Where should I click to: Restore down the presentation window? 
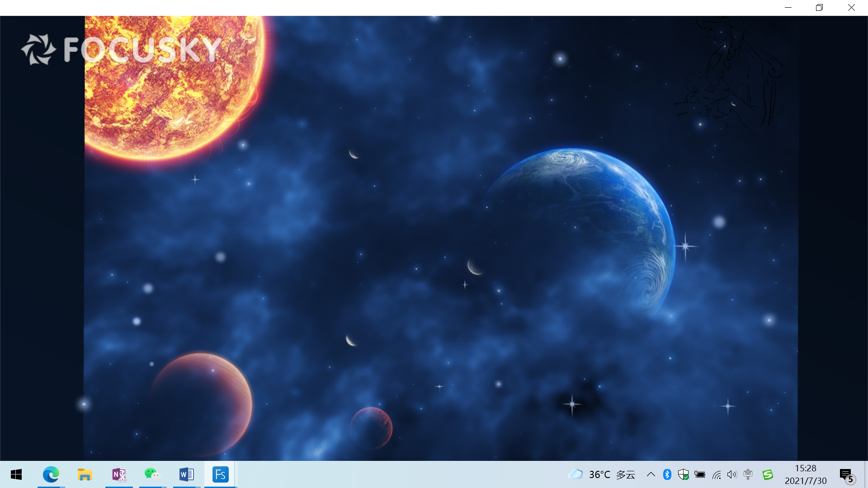pyautogui.click(x=819, y=8)
